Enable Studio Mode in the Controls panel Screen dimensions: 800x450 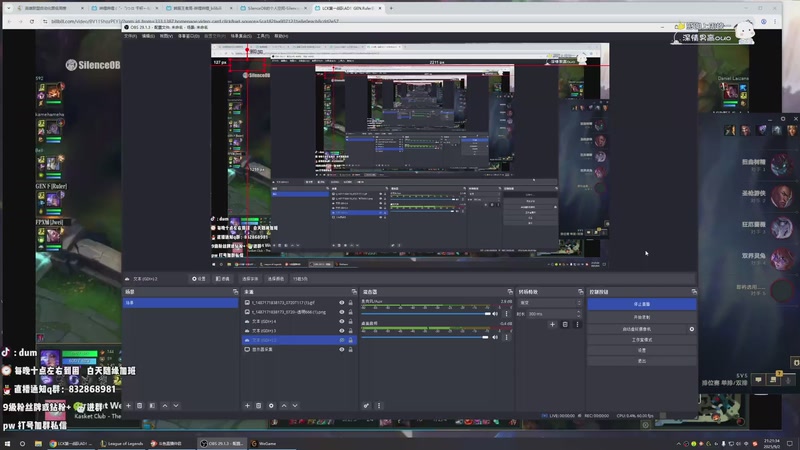642,340
